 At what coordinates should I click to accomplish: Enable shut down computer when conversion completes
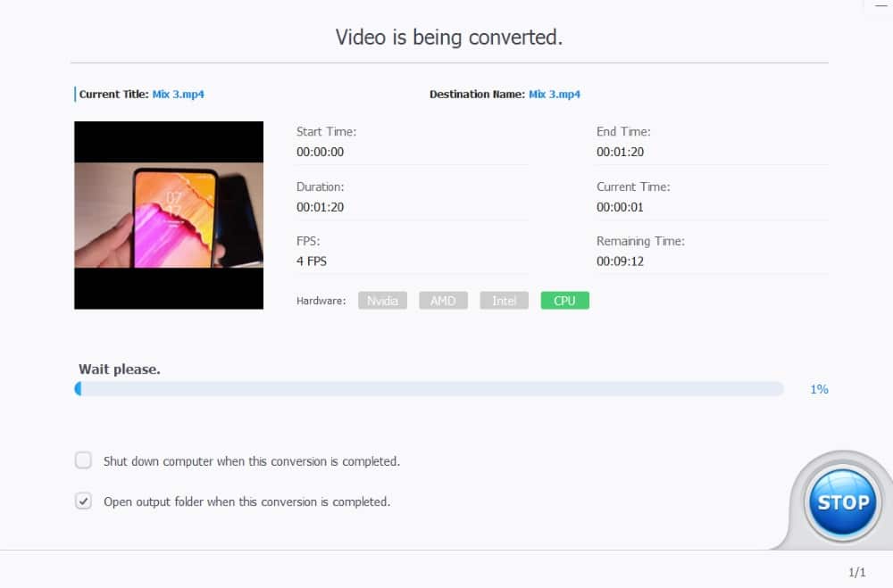pyautogui.click(x=83, y=460)
